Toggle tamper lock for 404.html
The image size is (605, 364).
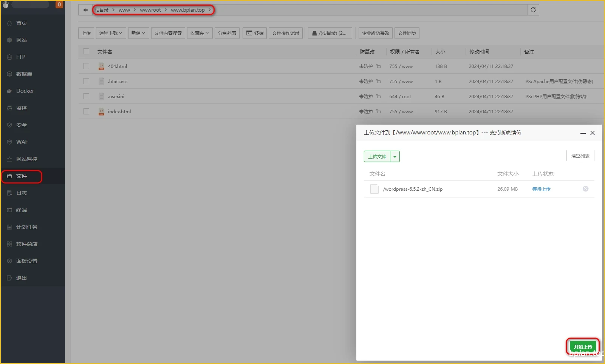coord(378,66)
